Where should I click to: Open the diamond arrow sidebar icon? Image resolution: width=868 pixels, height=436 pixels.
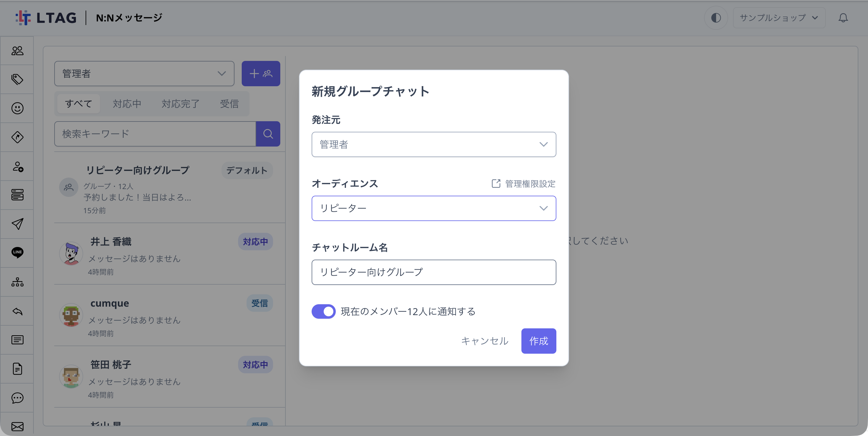pos(17,137)
